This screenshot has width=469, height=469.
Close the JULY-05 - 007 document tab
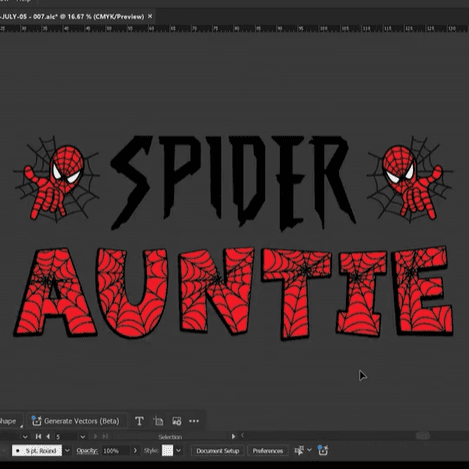tap(150, 16)
